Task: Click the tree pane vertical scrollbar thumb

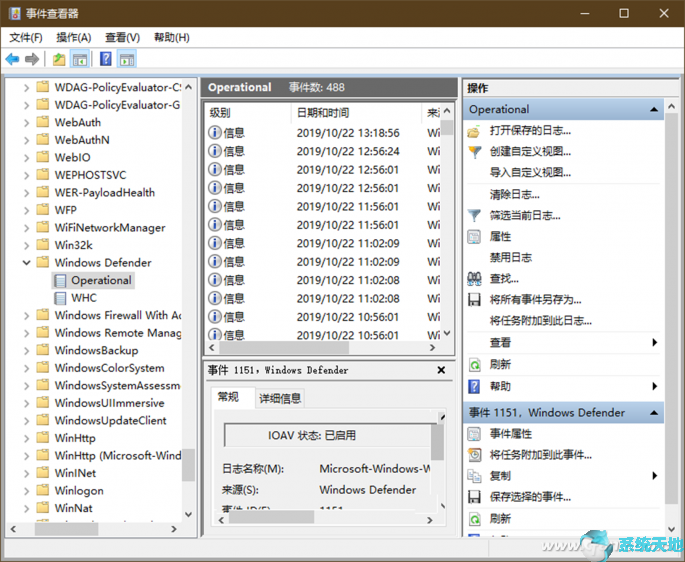Action: 188,465
